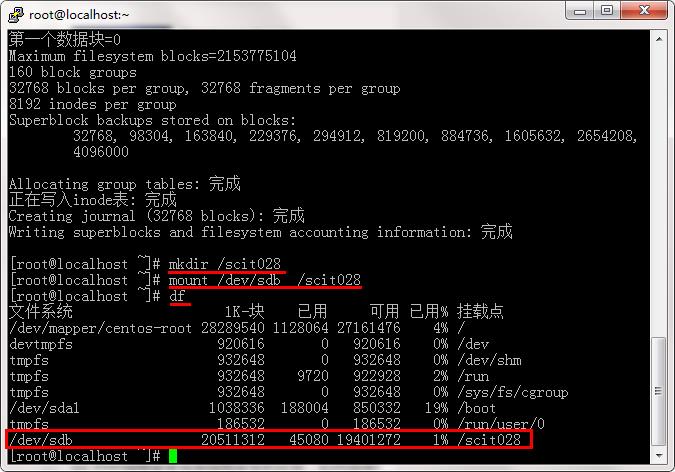This screenshot has width=675, height=472.
Task: Click '/dev/mapper/centos-root' filesystem entry
Action: (x=100, y=328)
